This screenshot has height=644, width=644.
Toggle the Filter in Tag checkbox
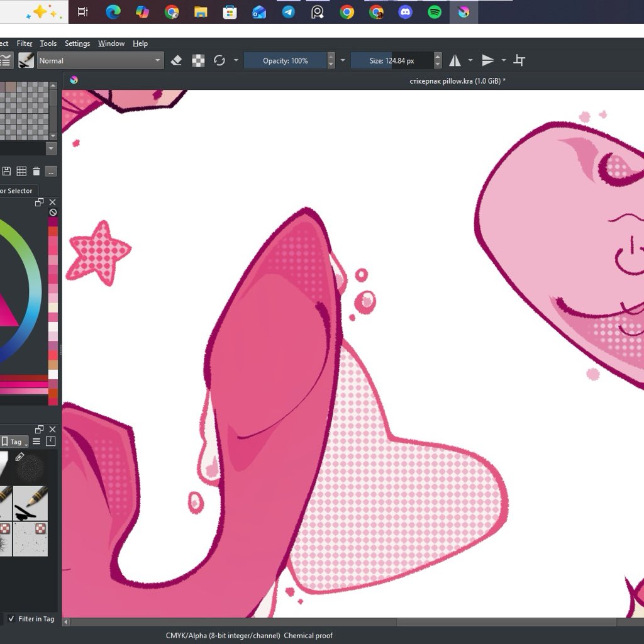pyautogui.click(x=11, y=619)
